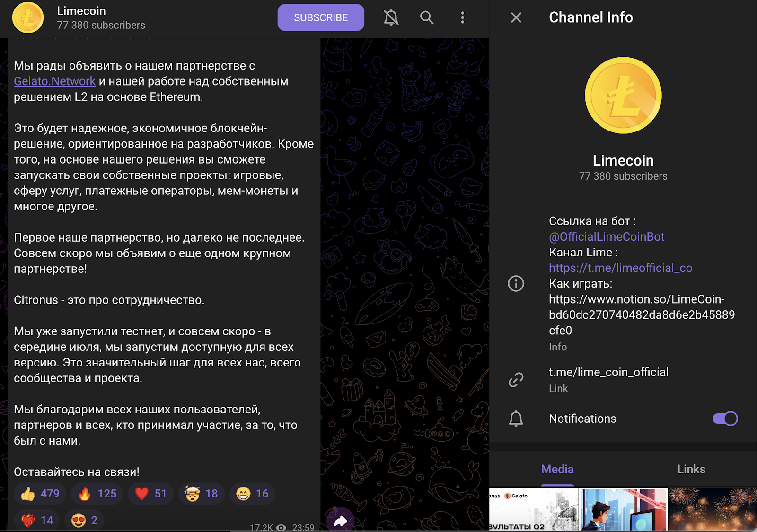Open the three-dot more options menu
The height and width of the screenshot is (532, 757).
click(462, 17)
